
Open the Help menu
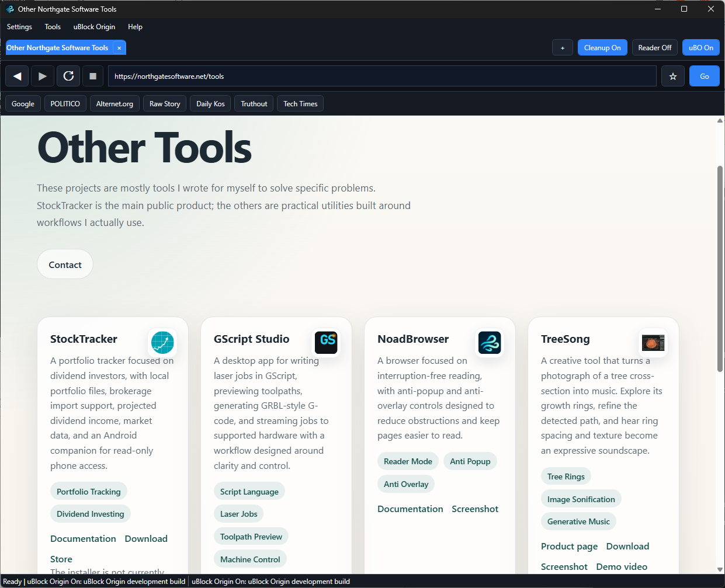pos(135,27)
